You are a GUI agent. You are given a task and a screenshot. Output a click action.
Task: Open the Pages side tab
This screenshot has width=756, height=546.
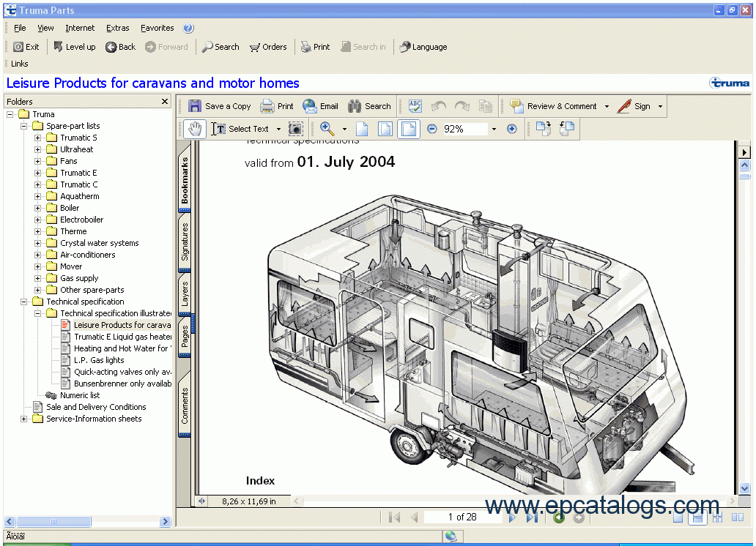pos(185,337)
